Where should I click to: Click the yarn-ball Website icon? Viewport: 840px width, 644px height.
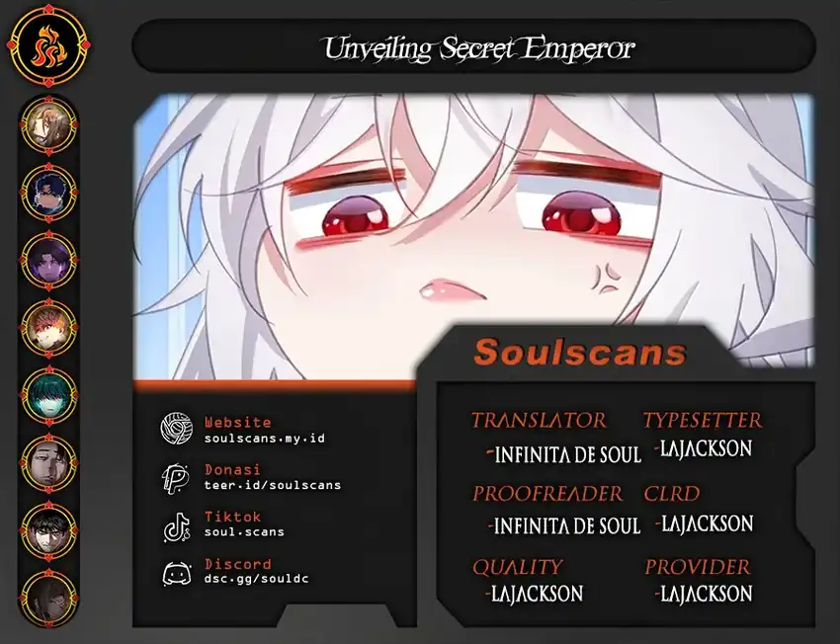[x=176, y=429]
